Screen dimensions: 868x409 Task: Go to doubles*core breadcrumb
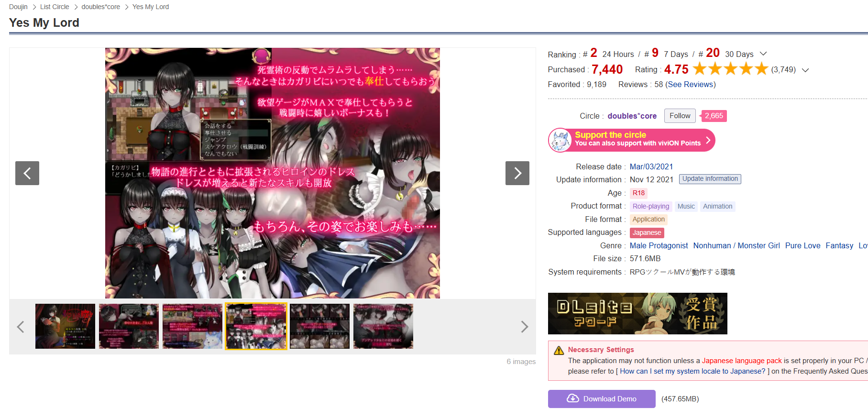coord(100,7)
